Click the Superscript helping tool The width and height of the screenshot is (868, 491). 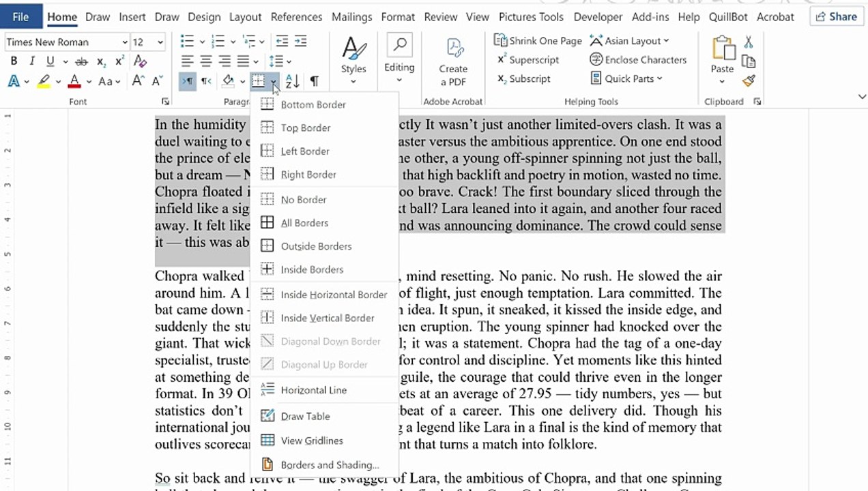click(529, 60)
